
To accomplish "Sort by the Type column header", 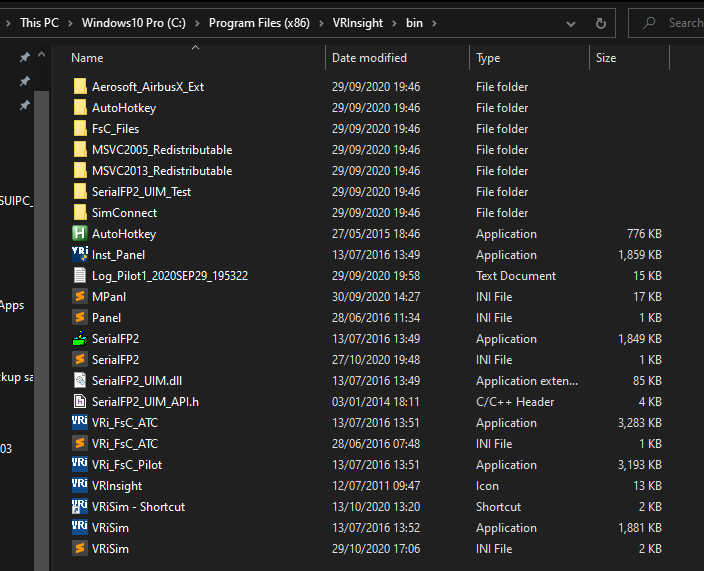I will 488,58.
